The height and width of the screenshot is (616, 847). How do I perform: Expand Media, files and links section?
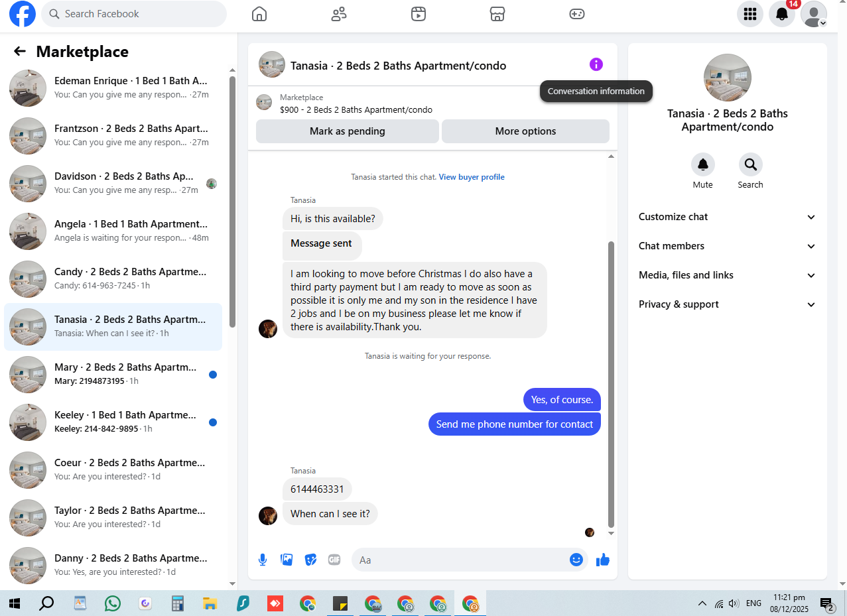coord(728,275)
